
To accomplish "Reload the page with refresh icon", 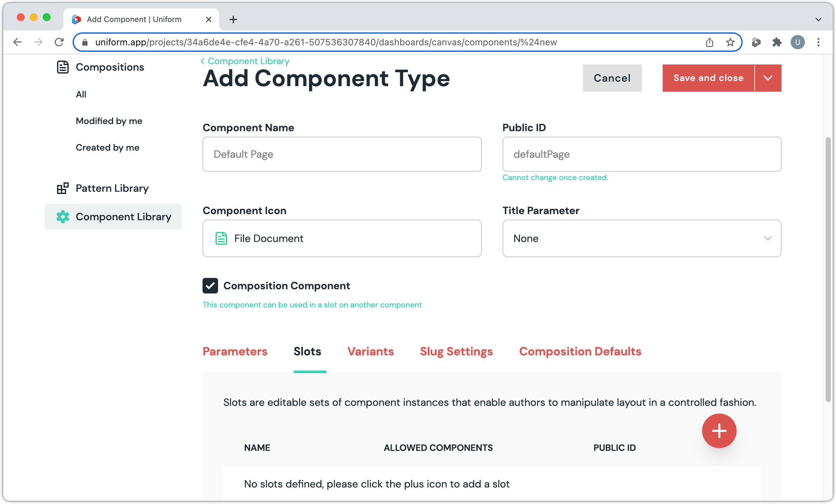I will tap(59, 42).
